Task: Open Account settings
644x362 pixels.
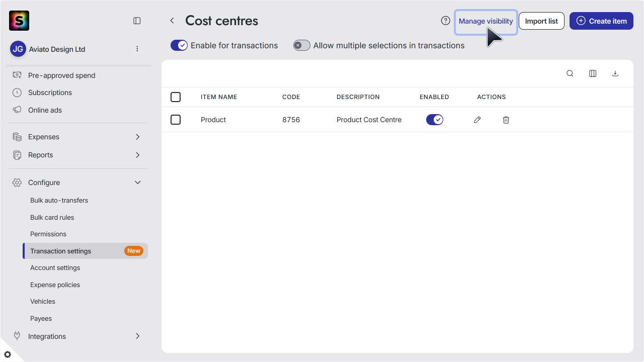Action: [55, 267]
